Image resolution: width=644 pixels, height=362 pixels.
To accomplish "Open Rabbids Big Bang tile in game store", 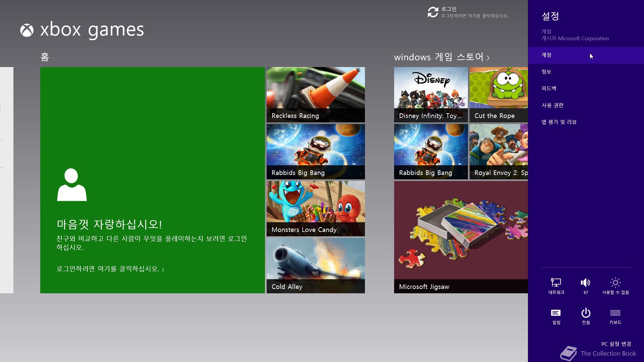I will point(431,152).
